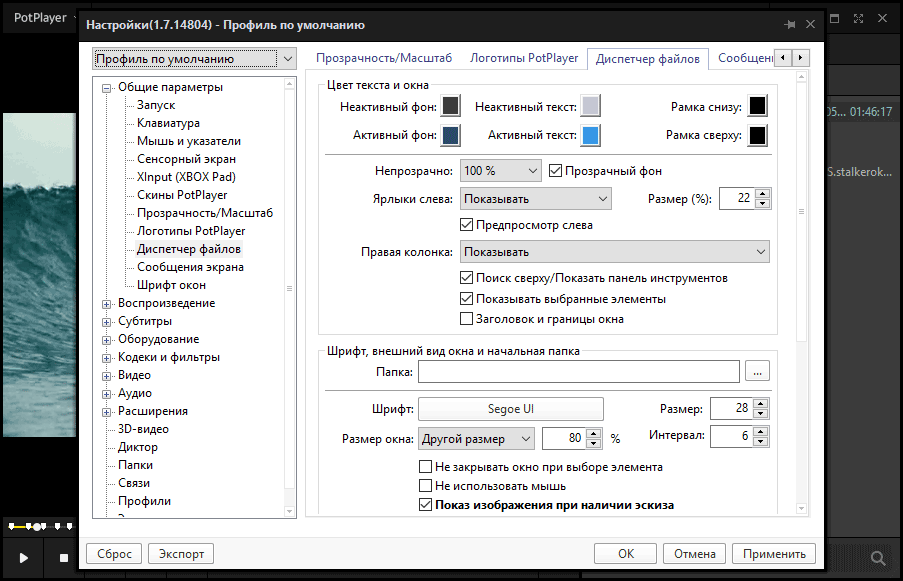The image size is (903, 581).
Task: Click the Применить button
Action: [774, 554]
